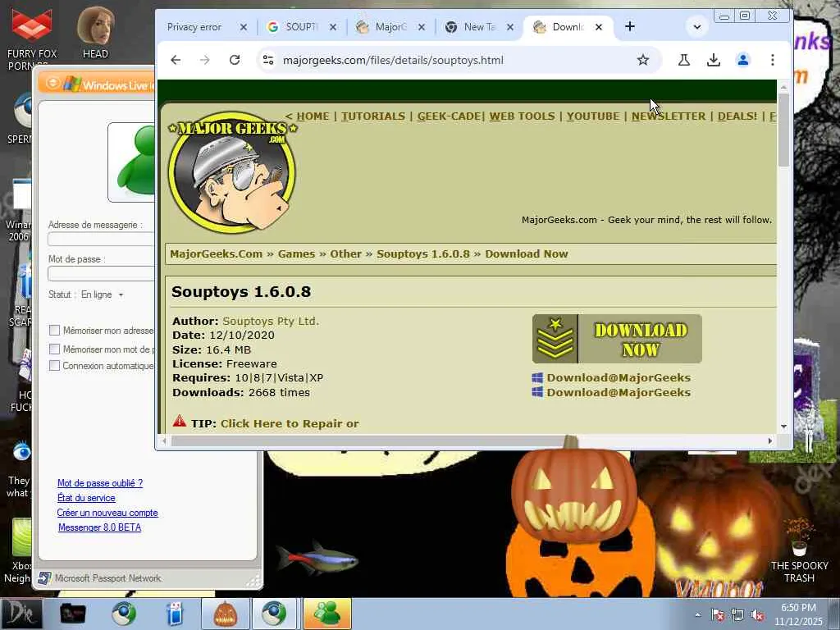Open the TUTORIALS navigation link
Screen dimensions: 840x630
point(373,116)
